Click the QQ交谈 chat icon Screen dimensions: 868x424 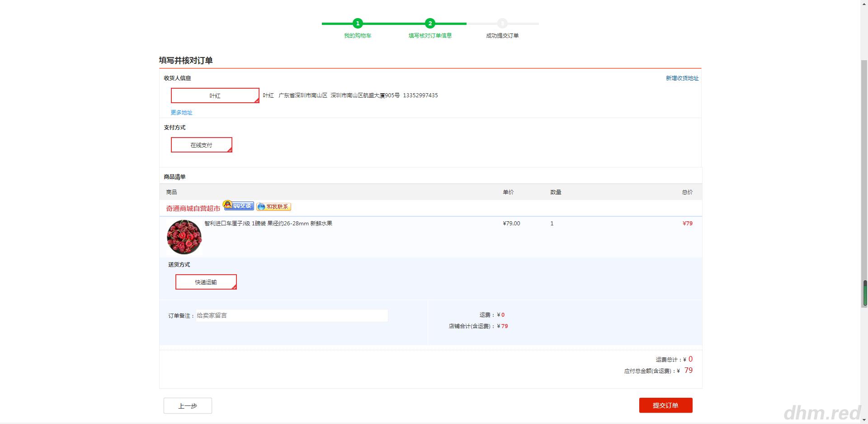click(x=239, y=206)
